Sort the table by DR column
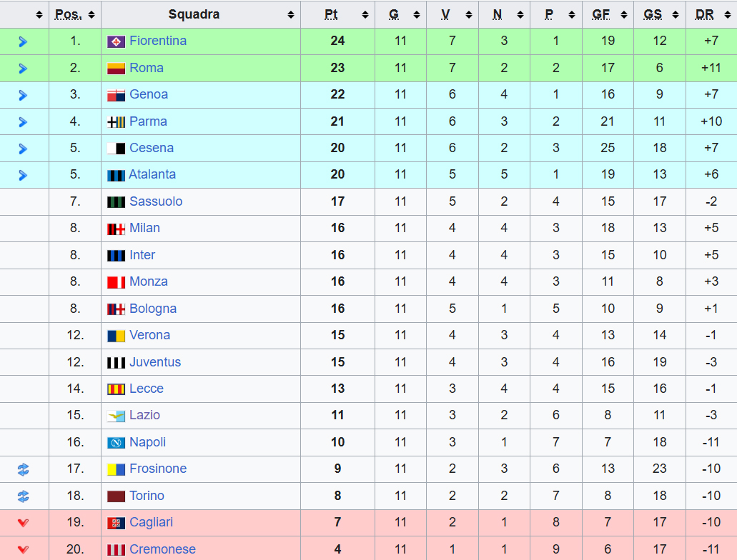This screenshot has width=737, height=560. pos(711,14)
